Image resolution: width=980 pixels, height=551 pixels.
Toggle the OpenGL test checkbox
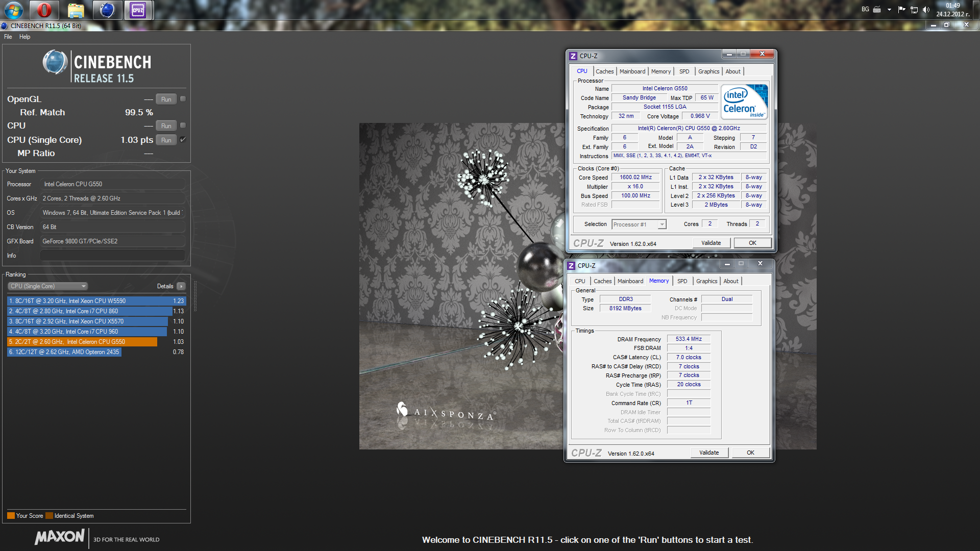183,99
